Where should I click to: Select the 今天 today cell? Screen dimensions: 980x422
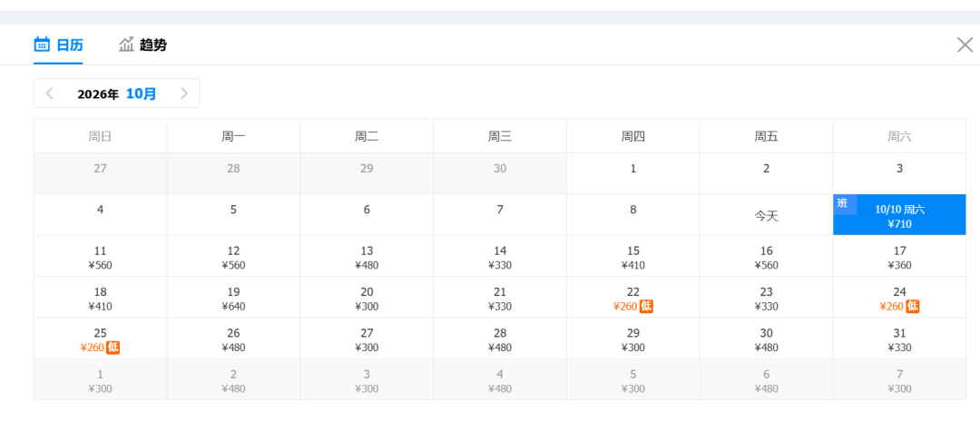click(x=766, y=214)
